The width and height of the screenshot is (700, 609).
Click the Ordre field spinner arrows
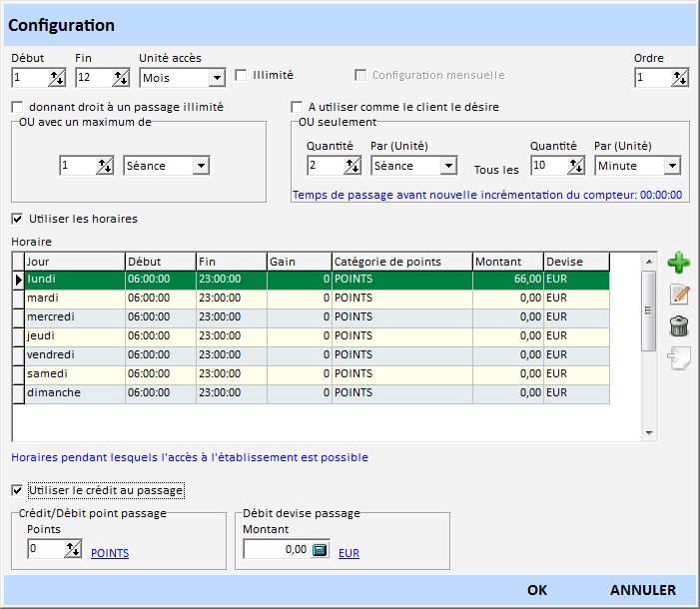tap(679, 78)
